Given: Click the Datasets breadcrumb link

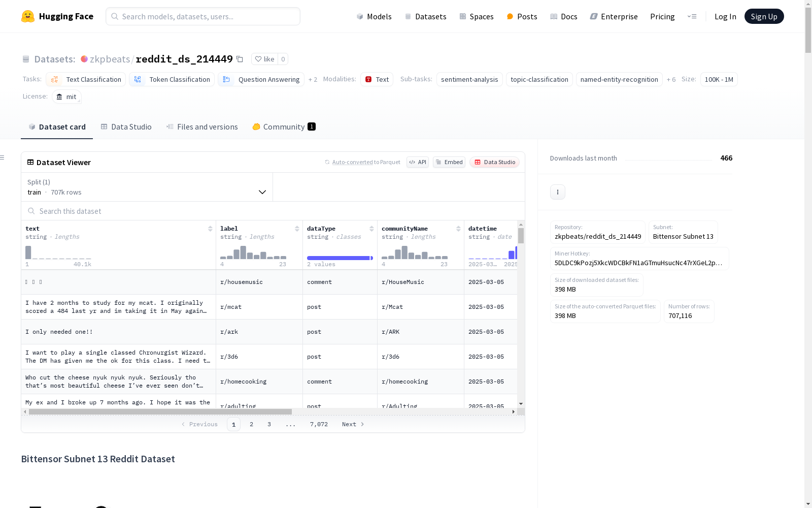Looking at the screenshot, I should pos(54,59).
